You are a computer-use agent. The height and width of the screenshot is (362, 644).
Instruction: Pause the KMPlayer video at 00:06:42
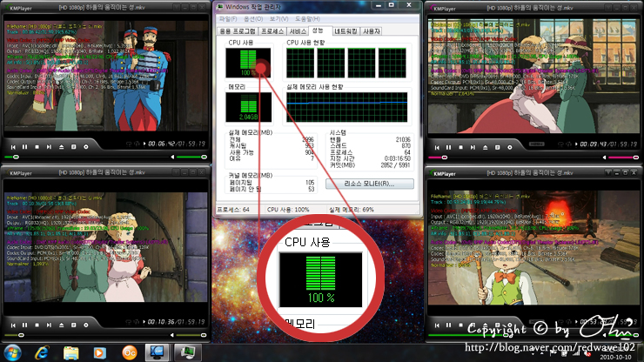[25, 147]
